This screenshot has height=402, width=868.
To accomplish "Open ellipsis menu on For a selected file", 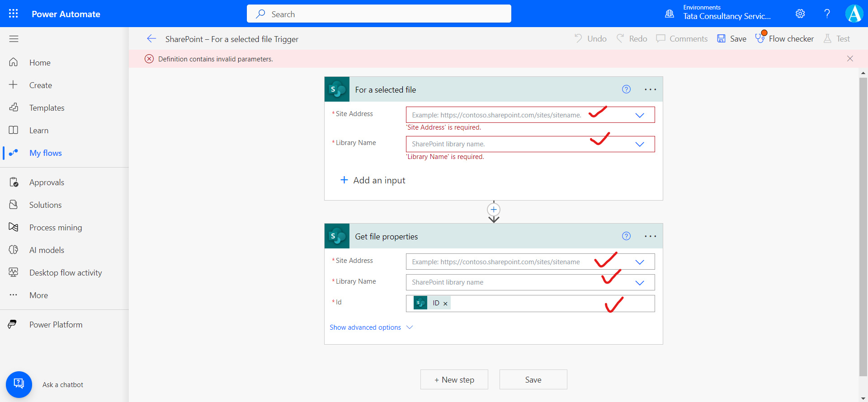I will tap(650, 89).
